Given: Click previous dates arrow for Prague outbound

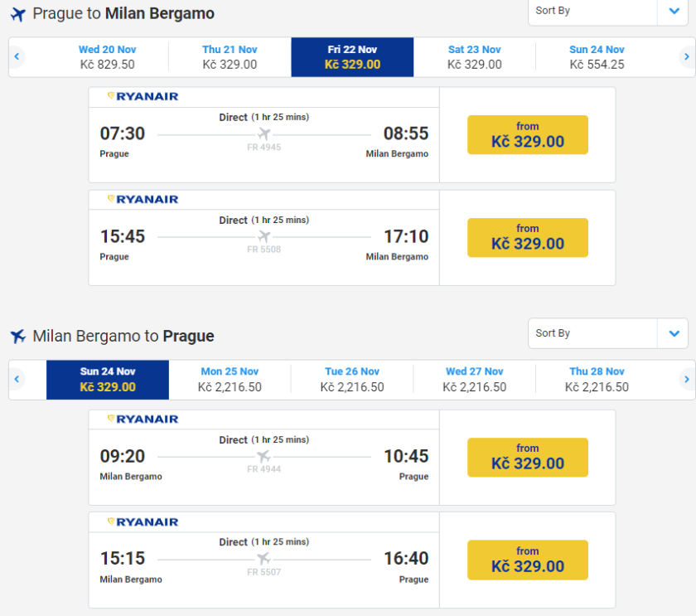Looking at the screenshot, I should click(17, 57).
